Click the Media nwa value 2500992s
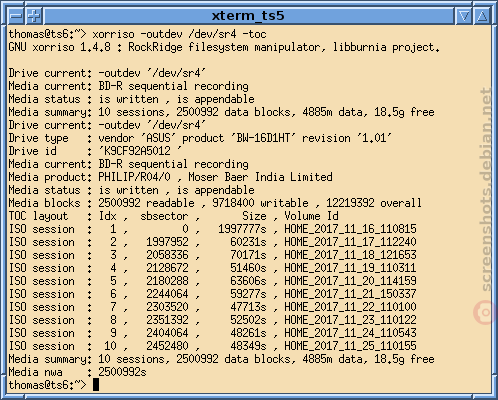The height and width of the screenshot is (400, 498). tap(122, 372)
